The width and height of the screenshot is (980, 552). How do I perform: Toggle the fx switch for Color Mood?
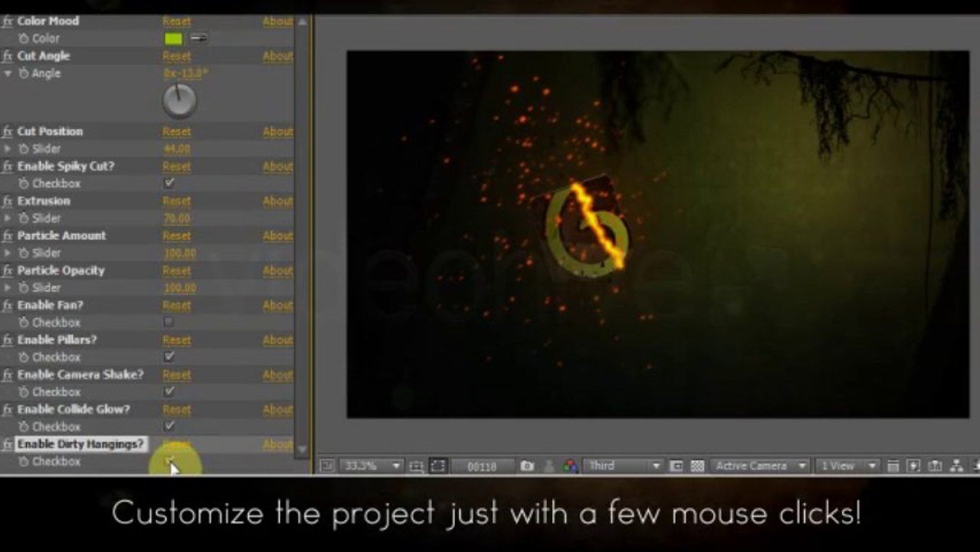coord(8,21)
